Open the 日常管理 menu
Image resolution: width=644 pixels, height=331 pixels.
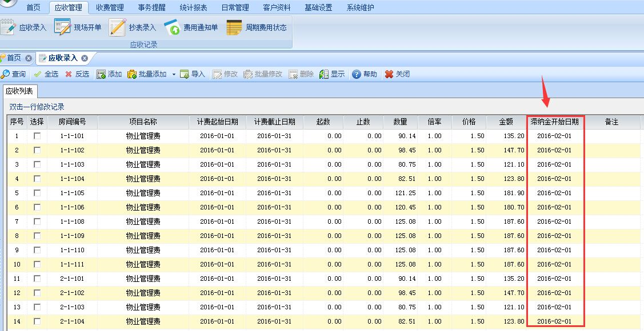[235, 7]
